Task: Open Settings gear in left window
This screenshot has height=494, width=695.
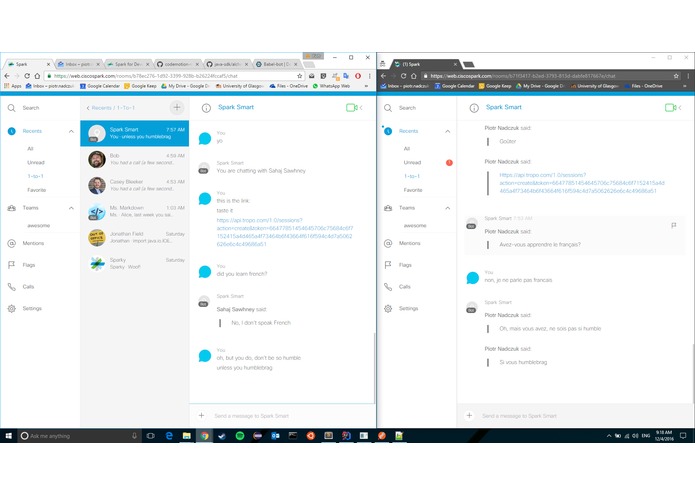Action: [x=12, y=308]
